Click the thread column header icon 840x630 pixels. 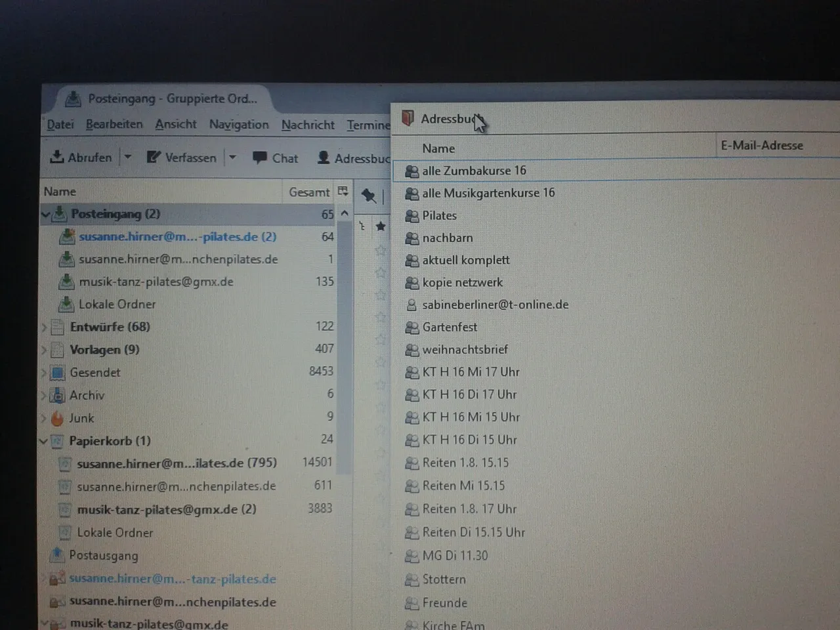[362, 226]
